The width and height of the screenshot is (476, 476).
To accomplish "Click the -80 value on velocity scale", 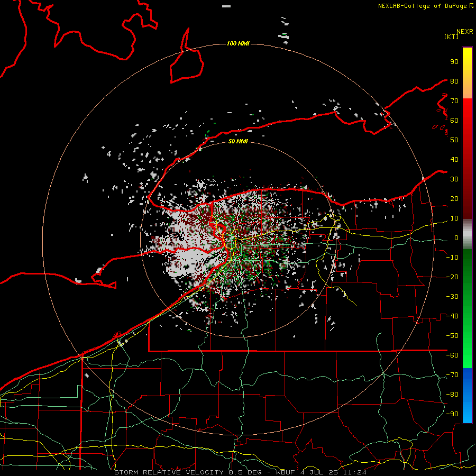I will tap(452, 395).
